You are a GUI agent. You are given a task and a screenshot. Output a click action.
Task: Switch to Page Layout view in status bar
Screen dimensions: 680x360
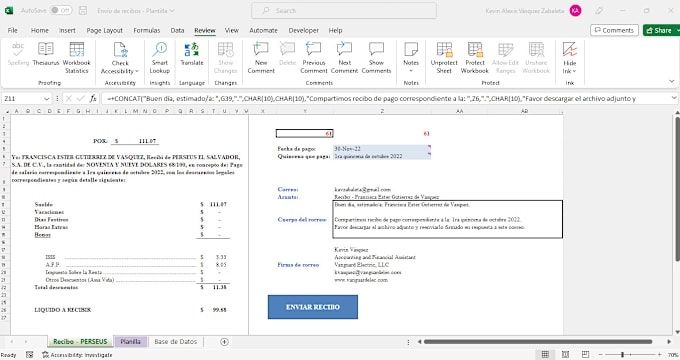click(566, 354)
